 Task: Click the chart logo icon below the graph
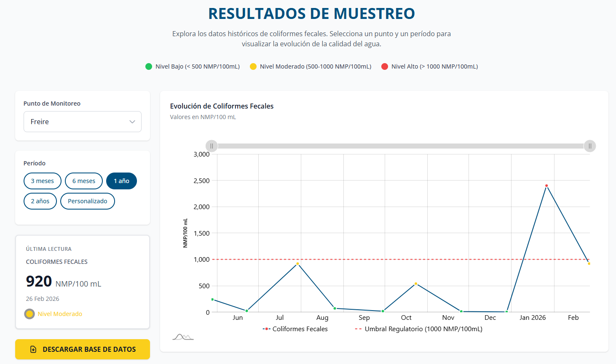(x=183, y=337)
